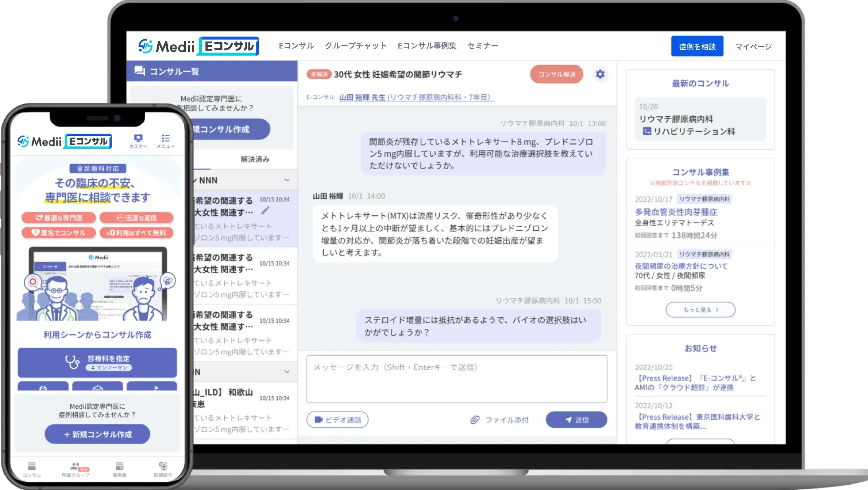Viewport: 868px width, 490px height.
Task: Click the 診療科を指定 stethoscope button
Action: click(98, 363)
